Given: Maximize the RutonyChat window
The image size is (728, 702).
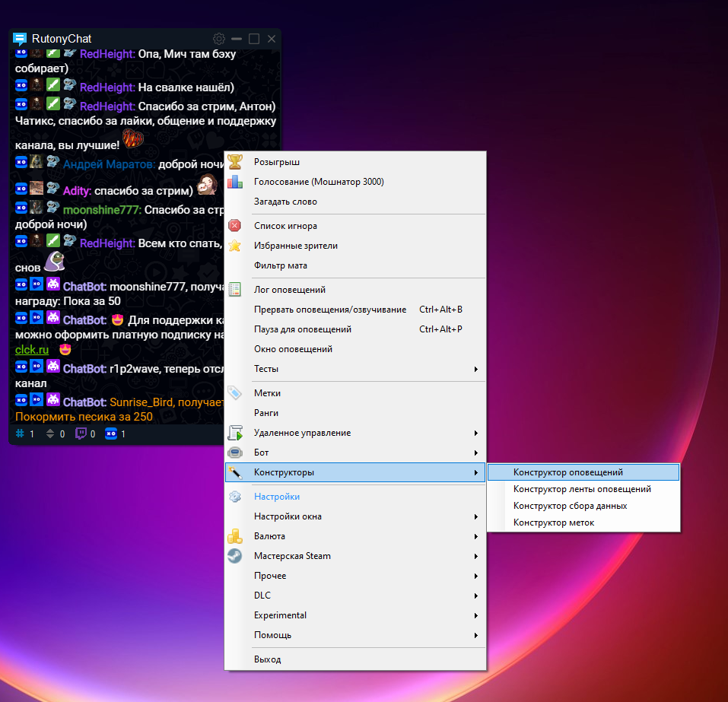Looking at the screenshot, I should coord(254,39).
